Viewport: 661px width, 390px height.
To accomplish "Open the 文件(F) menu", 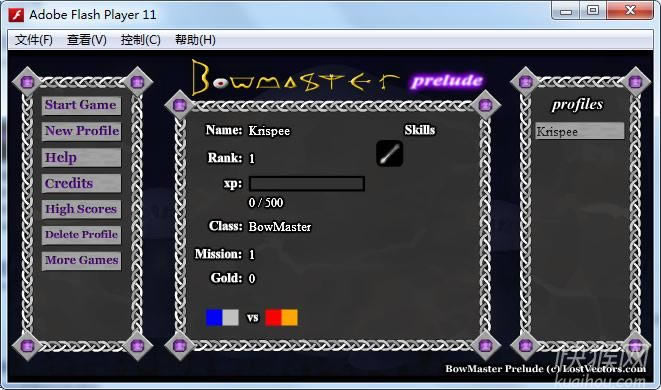I will (34, 40).
